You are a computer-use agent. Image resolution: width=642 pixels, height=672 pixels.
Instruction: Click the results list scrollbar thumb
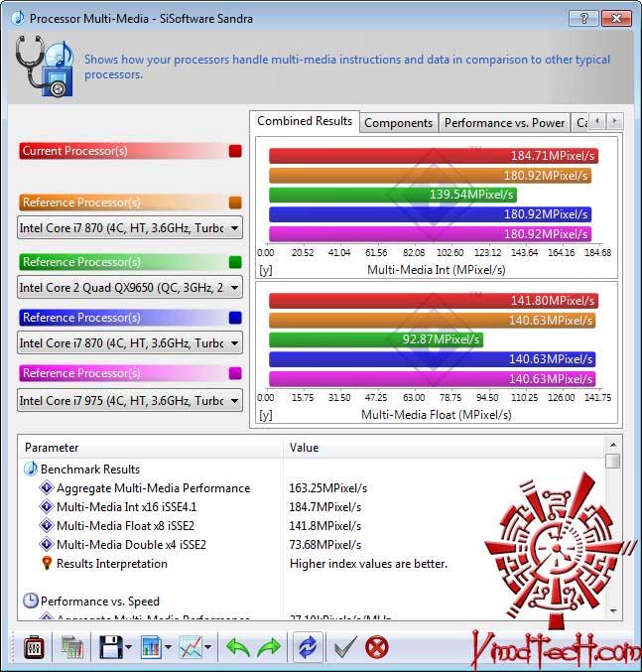click(613, 462)
